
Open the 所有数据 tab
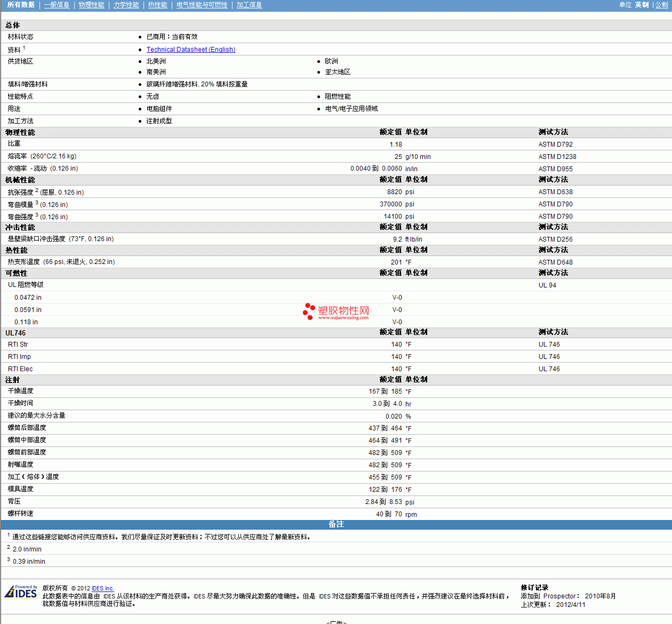click(21, 5)
